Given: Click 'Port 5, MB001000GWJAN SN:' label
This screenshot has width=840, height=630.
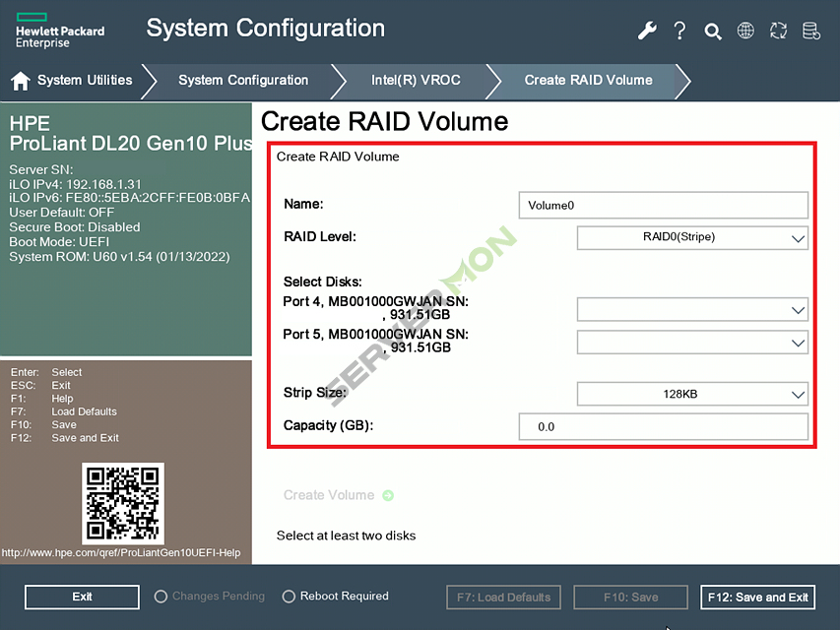Looking at the screenshot, I should point(375,335).
